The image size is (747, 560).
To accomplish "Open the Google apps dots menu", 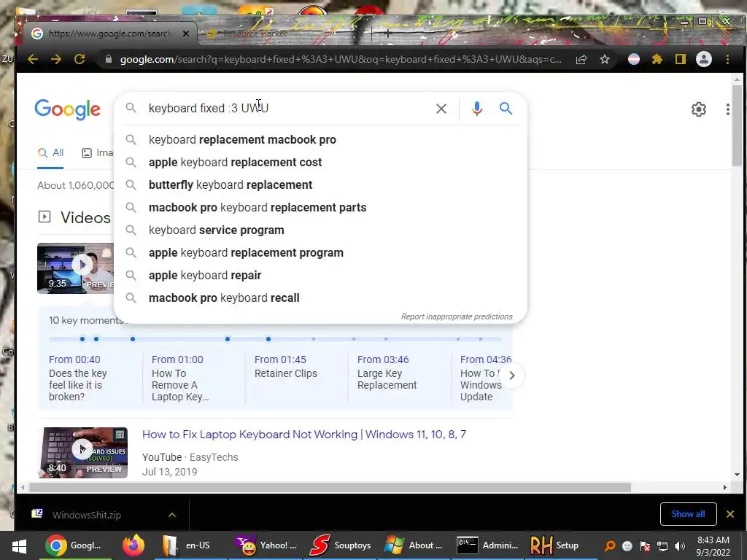I will [727, 109].
